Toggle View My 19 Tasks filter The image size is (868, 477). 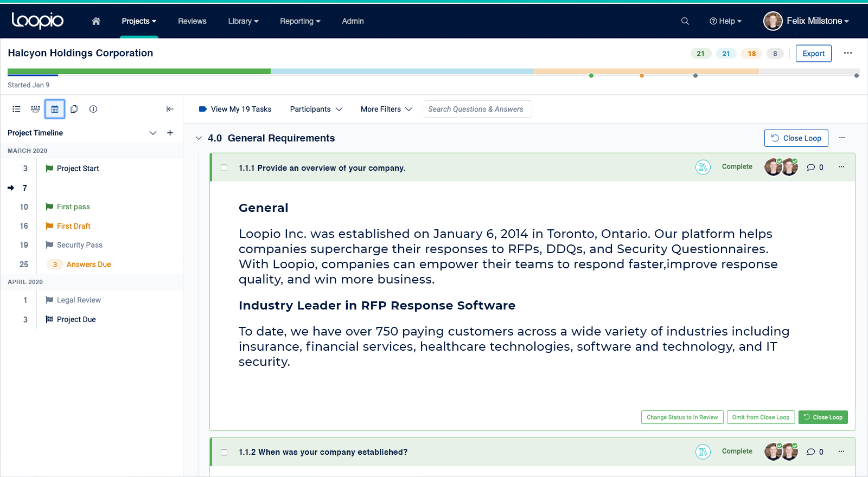coord(235,109)
